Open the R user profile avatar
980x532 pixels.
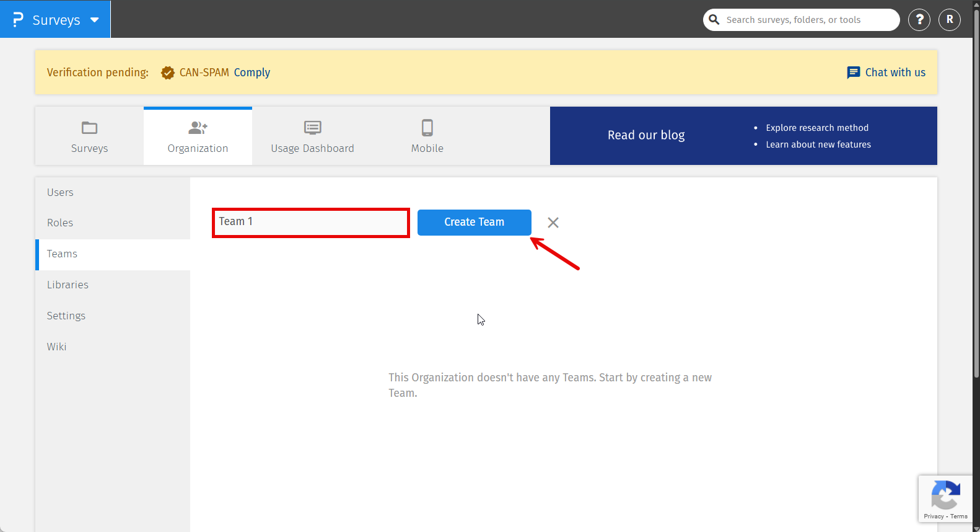[x=950, y=20]
